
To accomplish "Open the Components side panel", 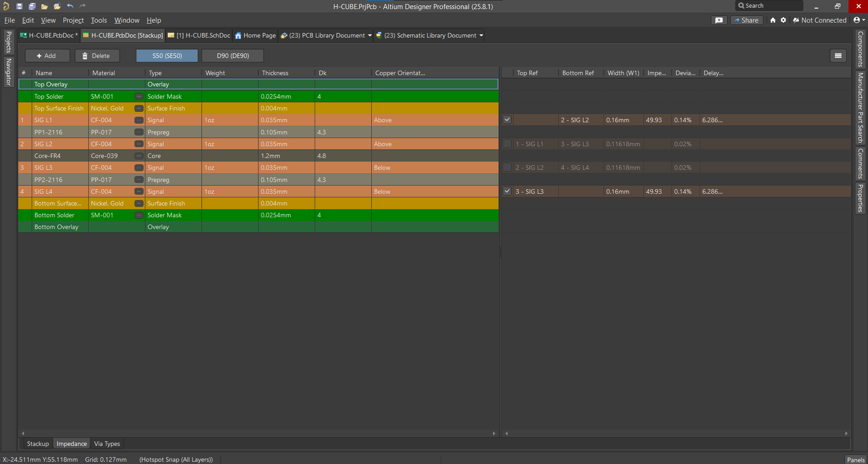I will 860,49.
